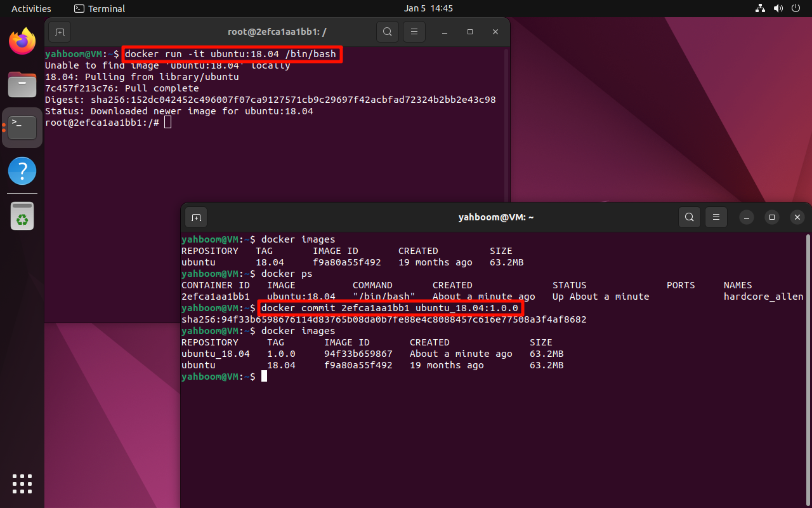Viewport: 812px width, 508px height.
Task: Click the volume icon in the top bar
Action: pos(778,9)
